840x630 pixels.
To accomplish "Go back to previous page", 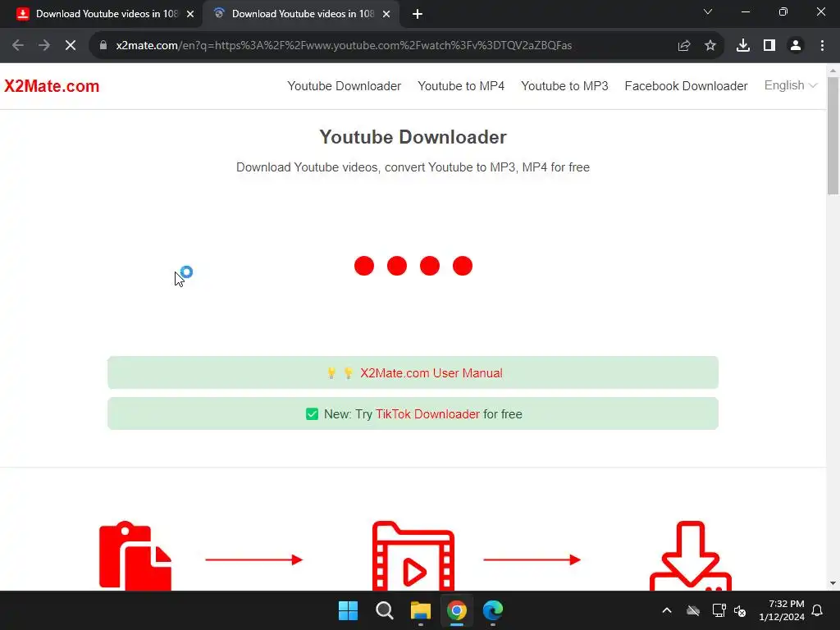I will pyautogui.click(x=18, y=46).
